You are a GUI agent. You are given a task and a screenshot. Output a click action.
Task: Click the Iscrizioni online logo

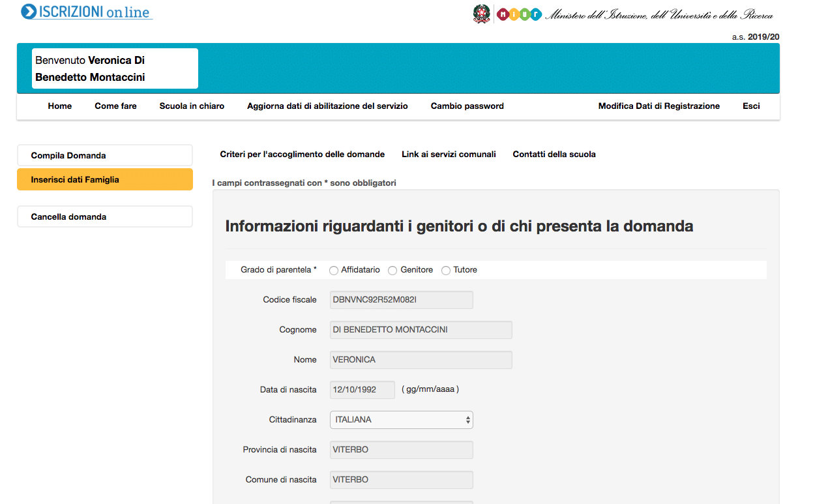pos(86,12)
